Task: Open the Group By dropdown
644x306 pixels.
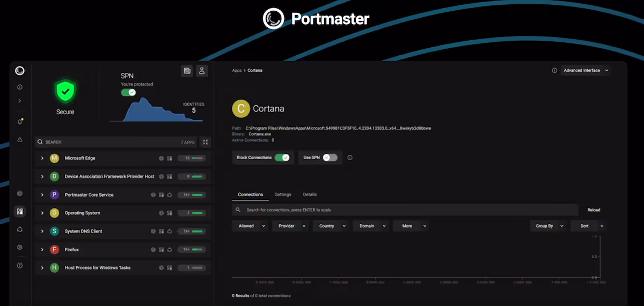Action: click(x=547, y=226)
